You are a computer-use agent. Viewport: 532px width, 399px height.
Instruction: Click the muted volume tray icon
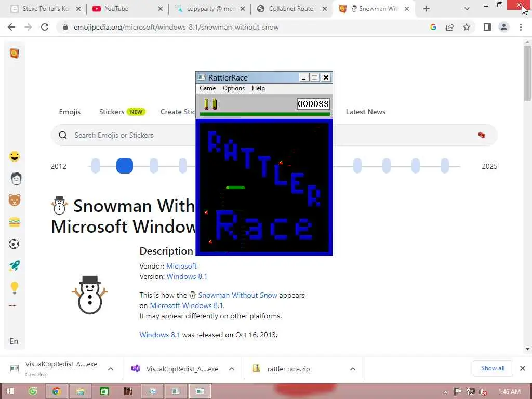pyautogui.click(x=483, y=392)
